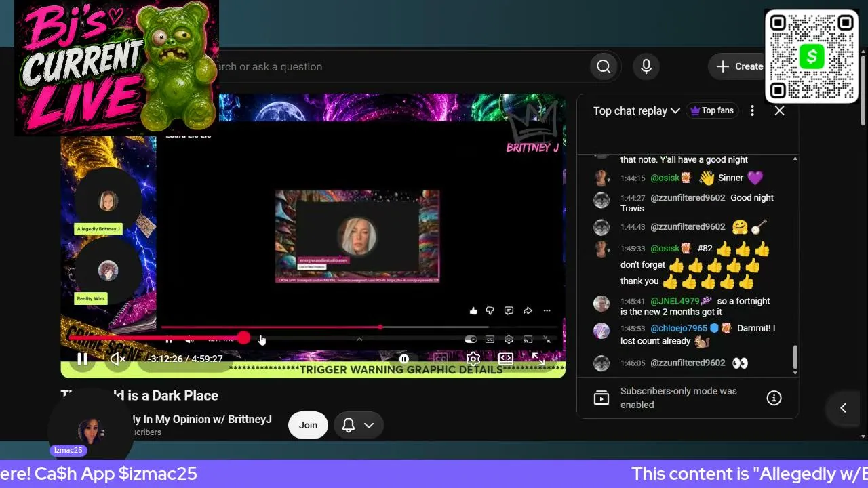The width and height of the screenshot is (868, 488).
Task: Click avatar beside the 1:45:41 chat message
Action: (601, 303)
